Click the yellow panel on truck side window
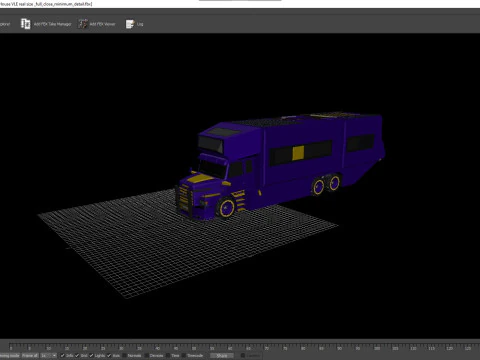Viewport: 480px width, 360px height. (298, 153)
